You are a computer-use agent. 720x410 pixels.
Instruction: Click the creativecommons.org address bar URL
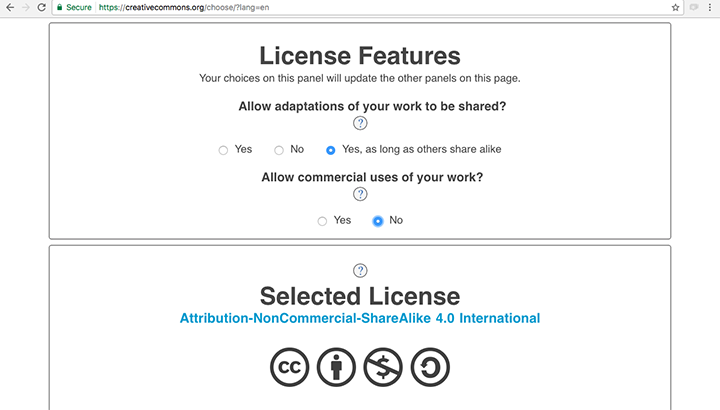click(x=184, y=7)
